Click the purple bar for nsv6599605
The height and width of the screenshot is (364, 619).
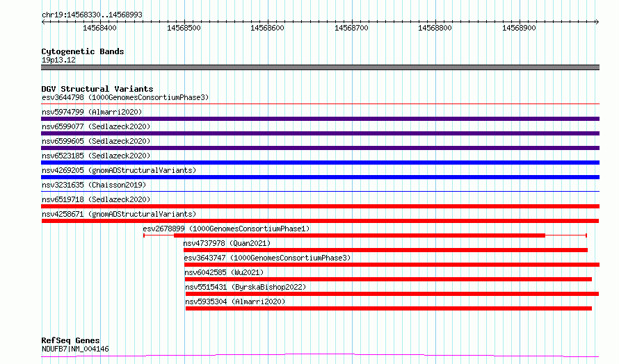(x=320, y=148)
